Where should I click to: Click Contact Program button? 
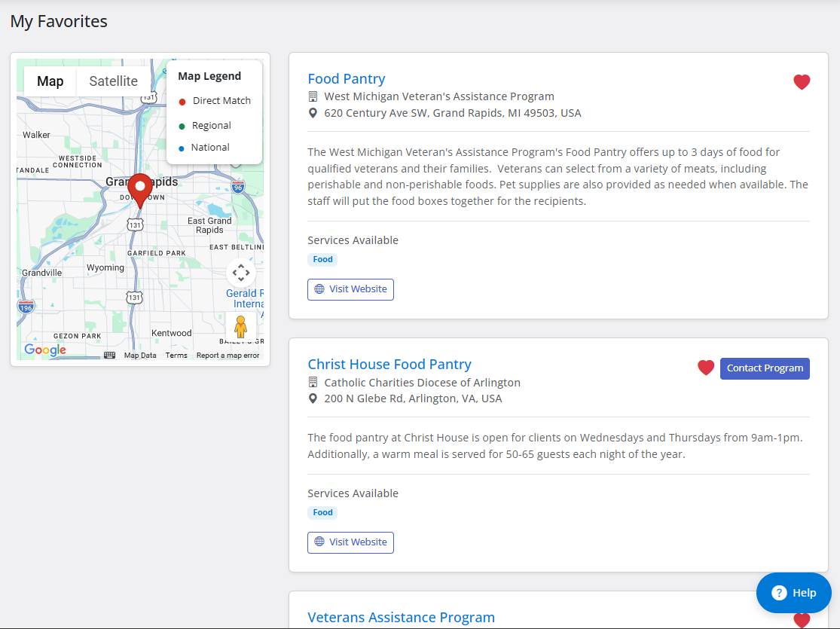[765, 368]
